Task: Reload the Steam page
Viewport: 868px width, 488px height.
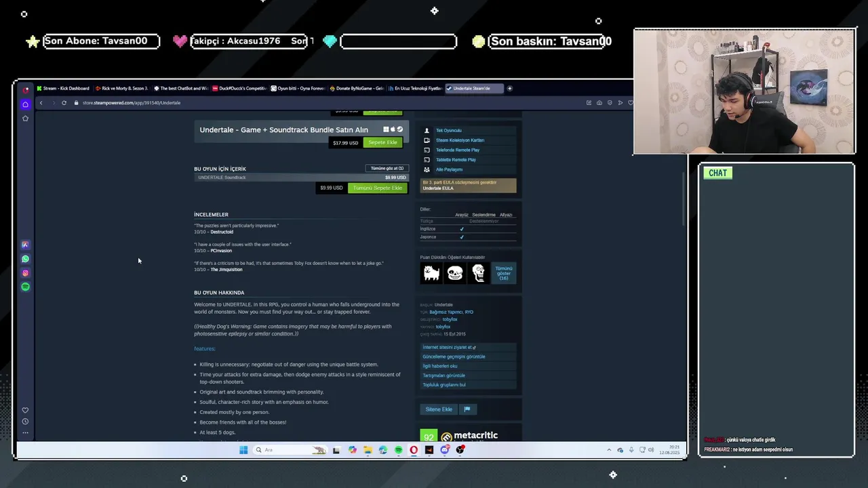Action: (x=64, y=103)
